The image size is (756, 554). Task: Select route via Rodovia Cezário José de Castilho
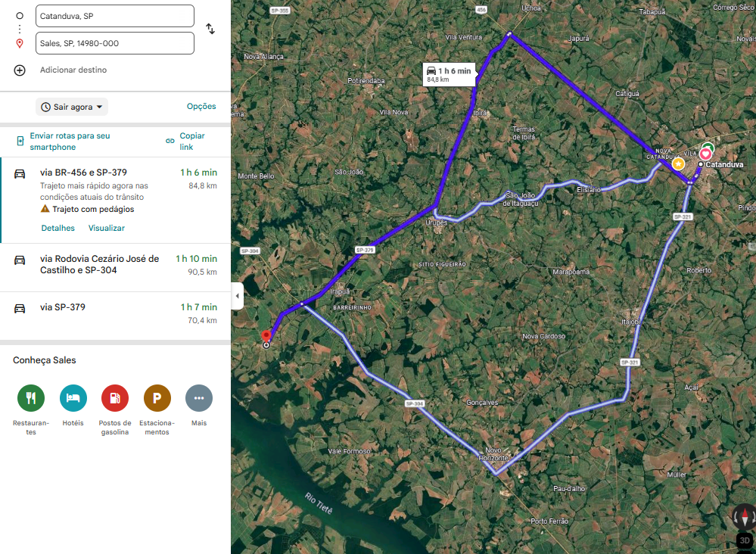(x=99, y=264)
